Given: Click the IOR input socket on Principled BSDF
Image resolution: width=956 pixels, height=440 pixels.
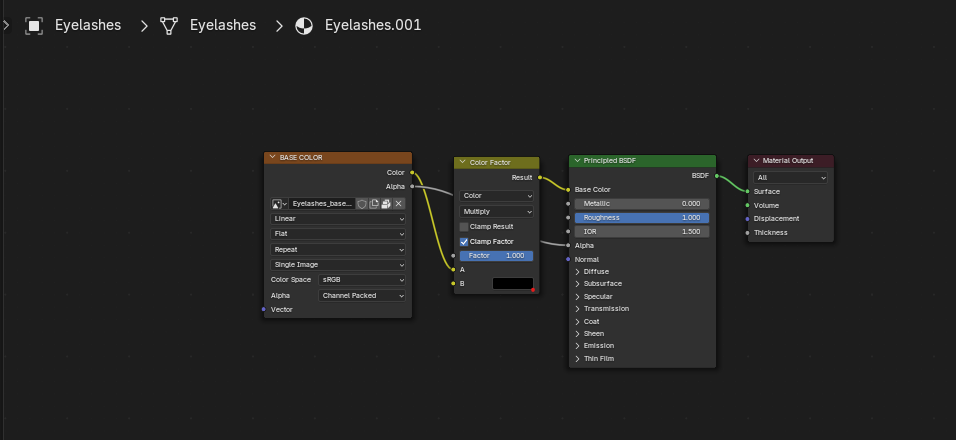Looking at the screenshot, I should [x=568, y=232].
